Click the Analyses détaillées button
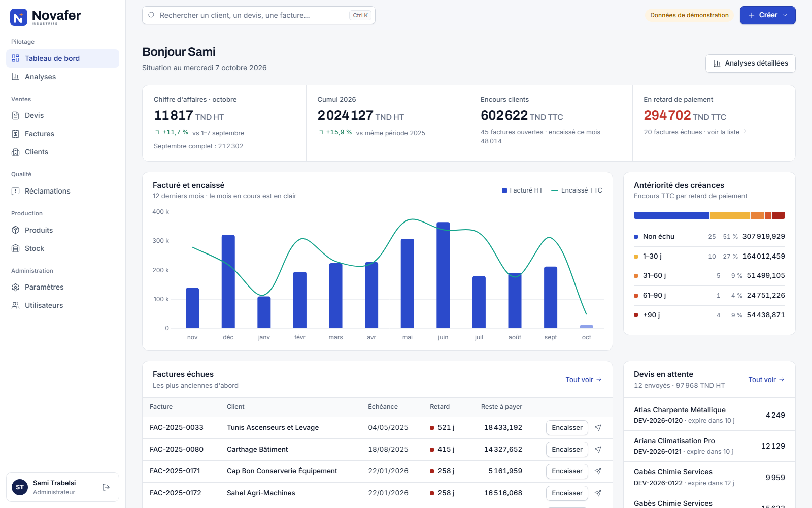Image resolution: width=812 pixels, height=508 pixels. (750, 63)
